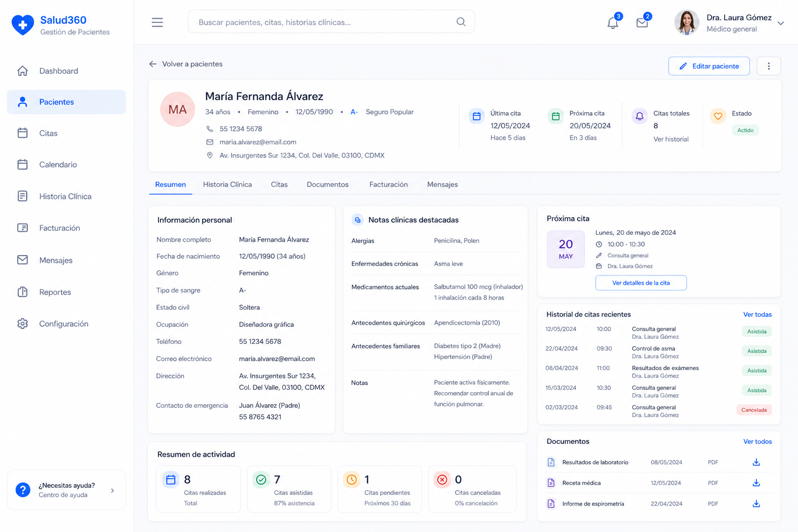Click the help question mark icon

(23, 490)
